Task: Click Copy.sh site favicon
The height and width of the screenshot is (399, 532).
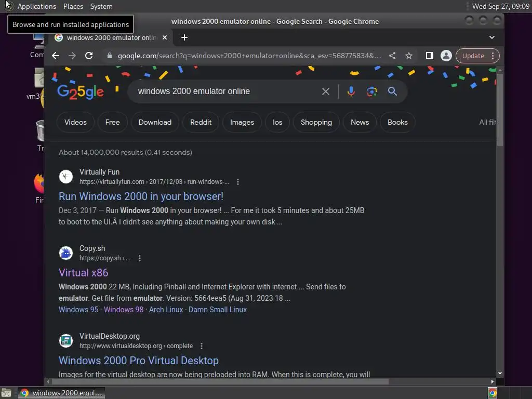Action: [66, 253]
